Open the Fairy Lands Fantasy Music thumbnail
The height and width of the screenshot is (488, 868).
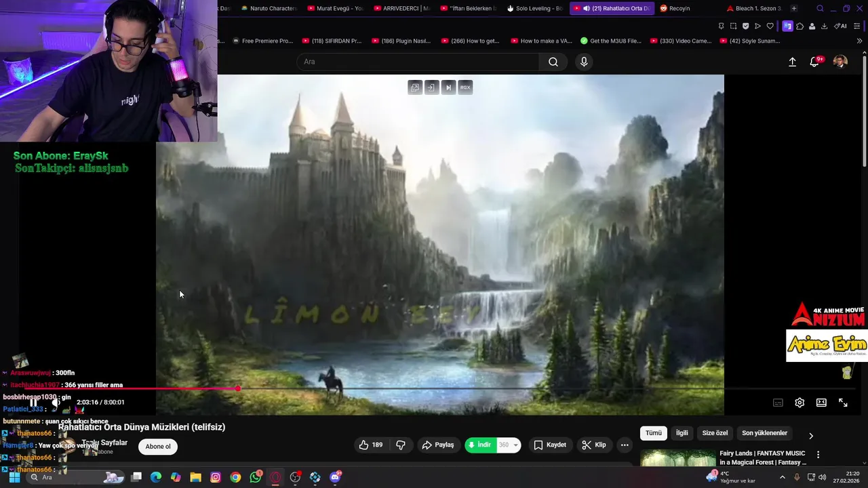[678, 458]
